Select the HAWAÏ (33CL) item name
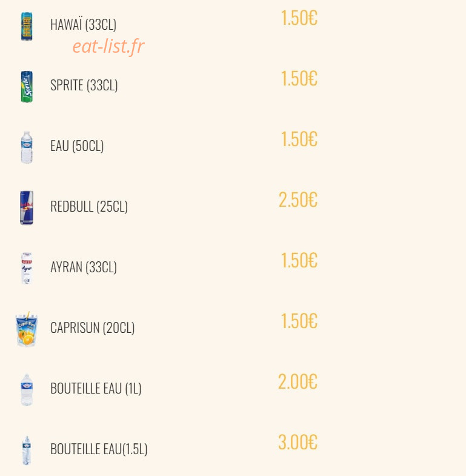The width and height of the screenshot is (466, 476). click(84, 25)
